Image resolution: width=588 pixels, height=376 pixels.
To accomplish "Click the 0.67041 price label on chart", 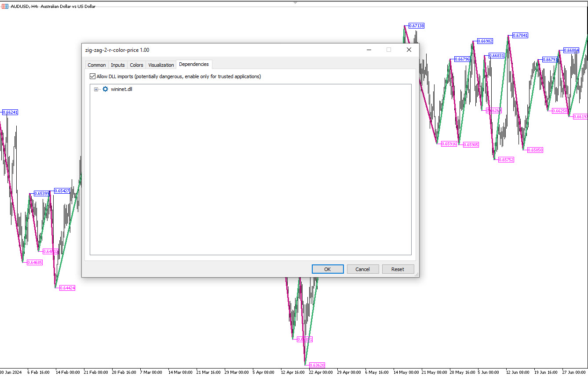I will coord(521,35).
